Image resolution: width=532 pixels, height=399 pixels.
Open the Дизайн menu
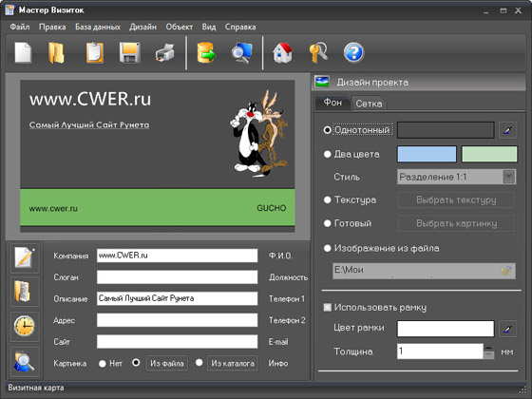[x=142, y=27]
